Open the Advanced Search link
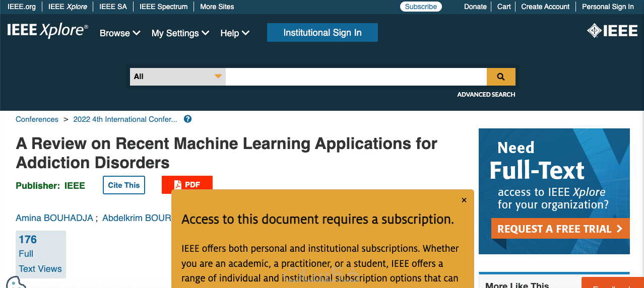This screenshot has width=644, height=288. tap(486, 95)
